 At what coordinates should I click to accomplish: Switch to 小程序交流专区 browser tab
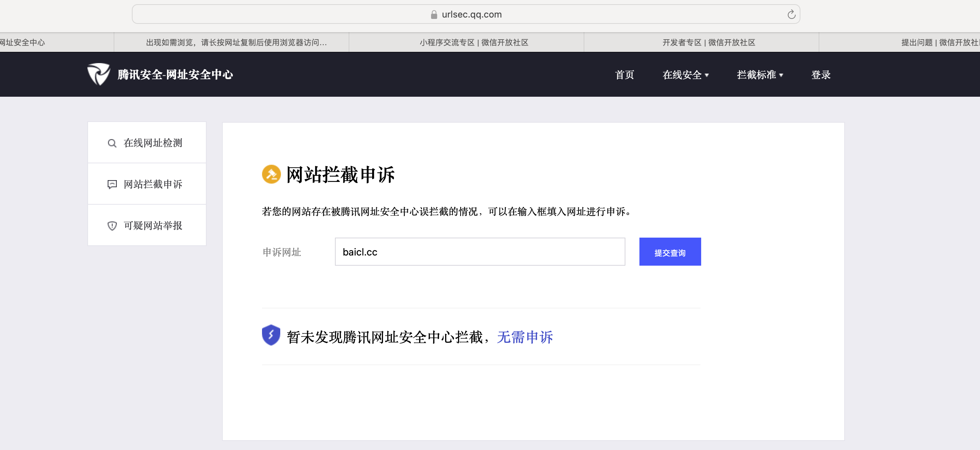click(x=474, y=42)
